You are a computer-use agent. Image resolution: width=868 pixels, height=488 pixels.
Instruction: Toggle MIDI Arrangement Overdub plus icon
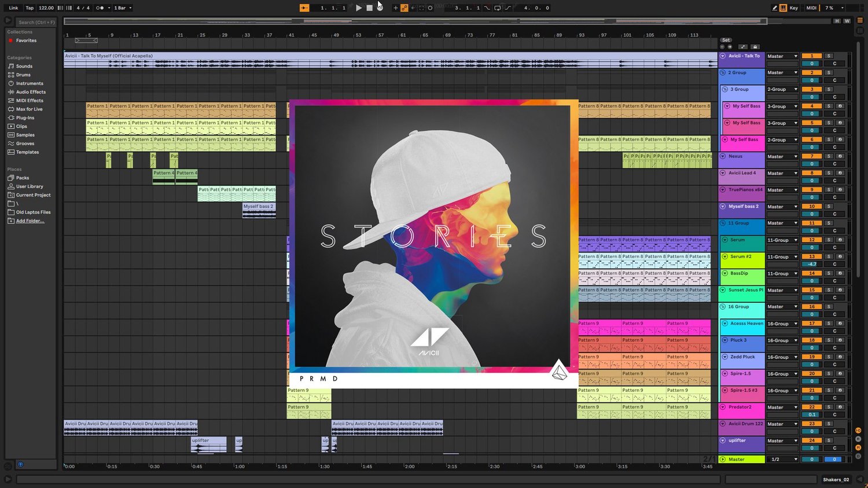[x=396, y=8]
